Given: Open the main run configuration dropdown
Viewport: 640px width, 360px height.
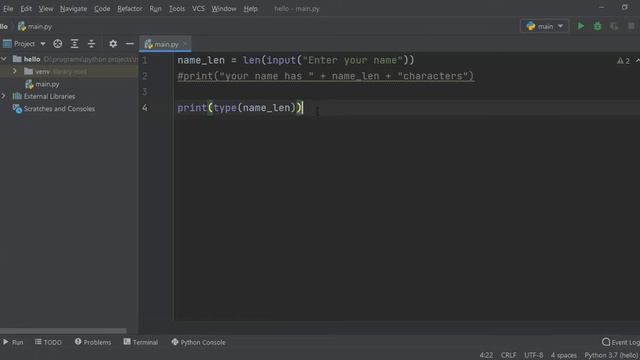Looking at the screenshot, I should (544, 27).
